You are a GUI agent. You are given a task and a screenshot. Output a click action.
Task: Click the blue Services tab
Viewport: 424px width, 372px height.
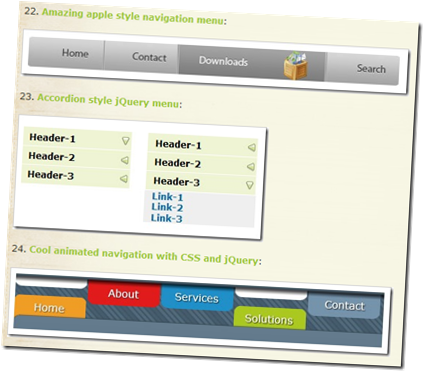pyautogui.click(x=197, y=297)
